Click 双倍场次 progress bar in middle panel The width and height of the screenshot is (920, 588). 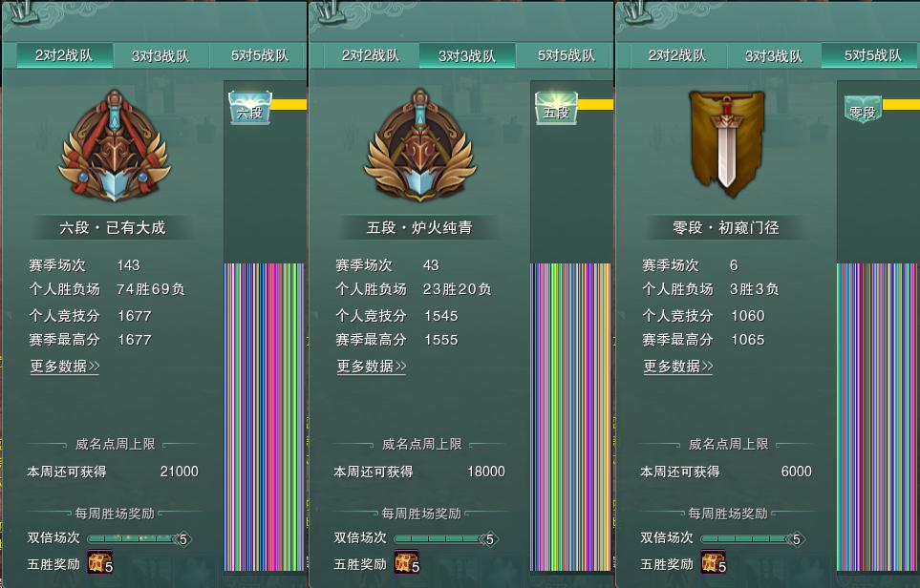[x=446, y=538]
